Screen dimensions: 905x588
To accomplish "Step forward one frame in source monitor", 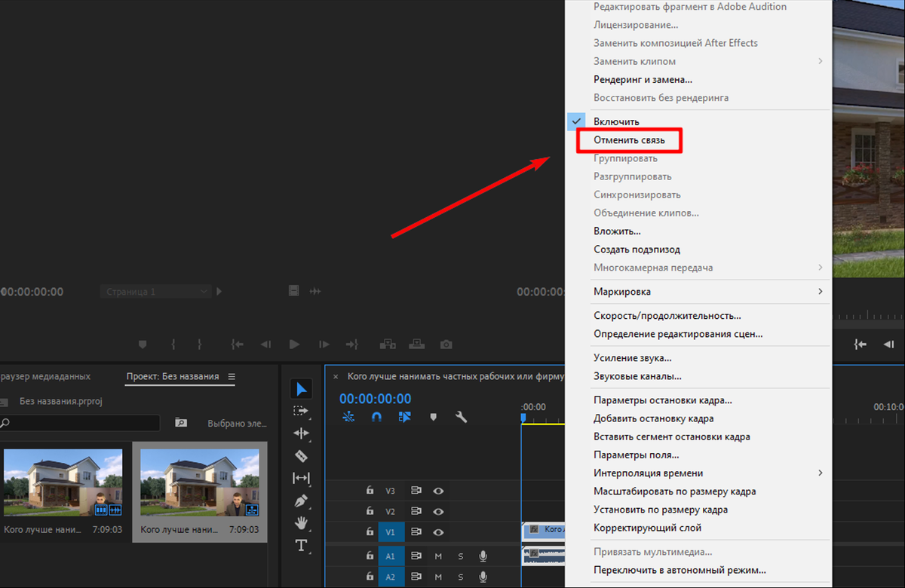I will [x=324, y=345].
